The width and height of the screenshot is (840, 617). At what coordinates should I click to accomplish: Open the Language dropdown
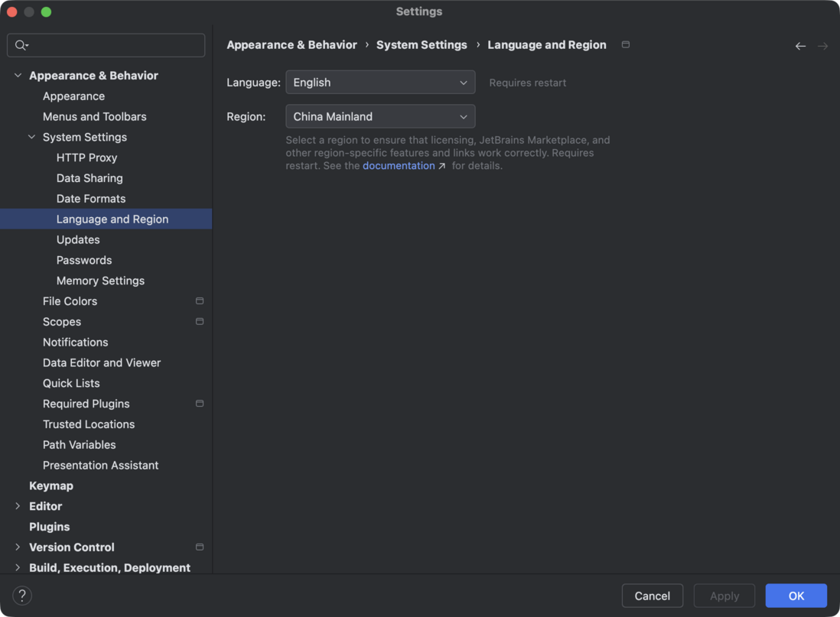[380, 83]
